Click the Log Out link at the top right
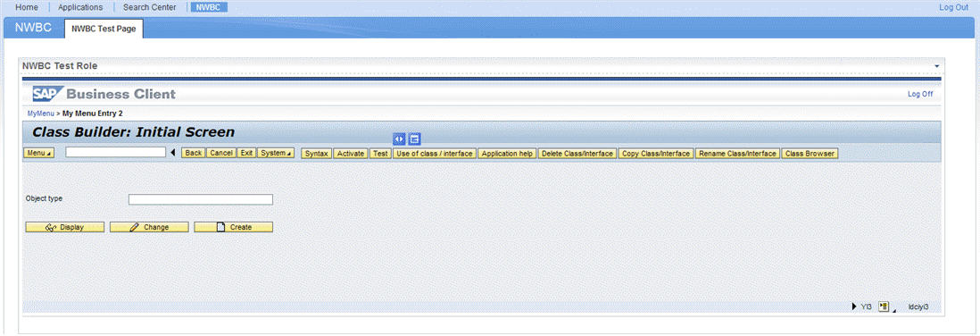980x336 pixels. point(953,7)
